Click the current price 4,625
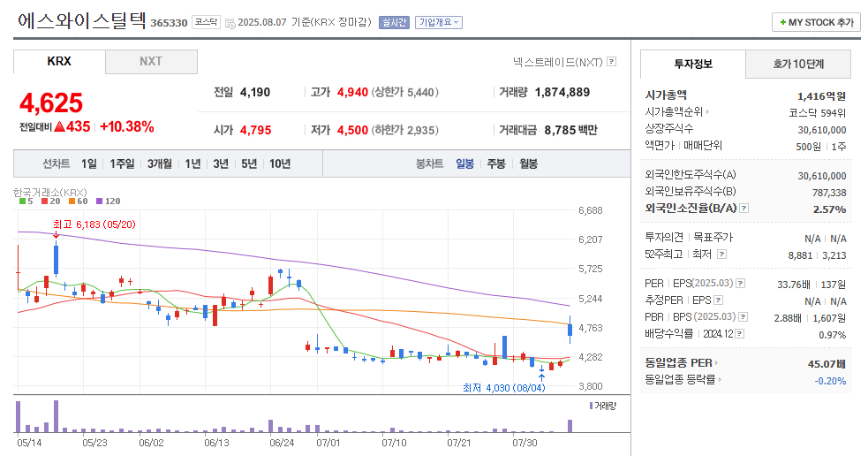 click(51, 103)
